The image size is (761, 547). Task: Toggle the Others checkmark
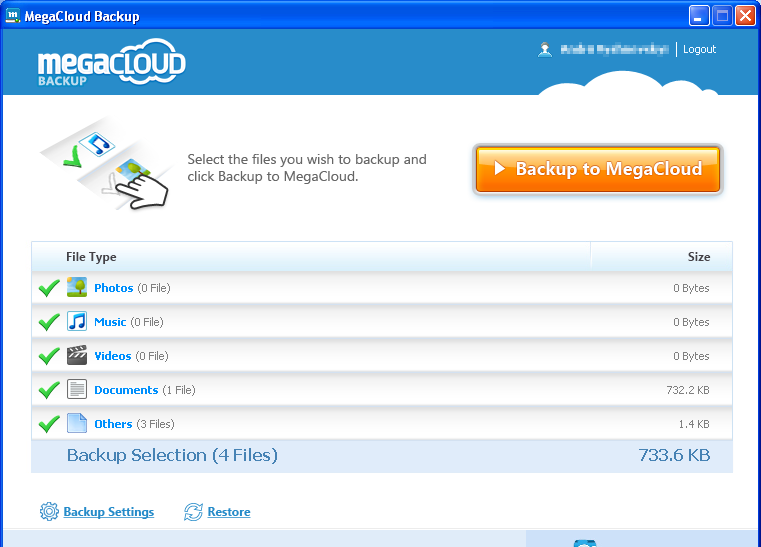pos(49,424)
